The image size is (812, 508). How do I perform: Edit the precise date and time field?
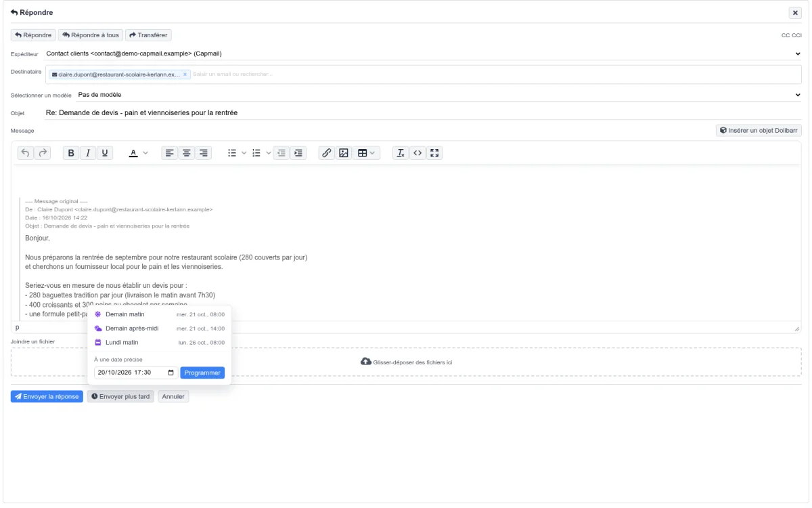pyautogui.click(x=136, y=373)
